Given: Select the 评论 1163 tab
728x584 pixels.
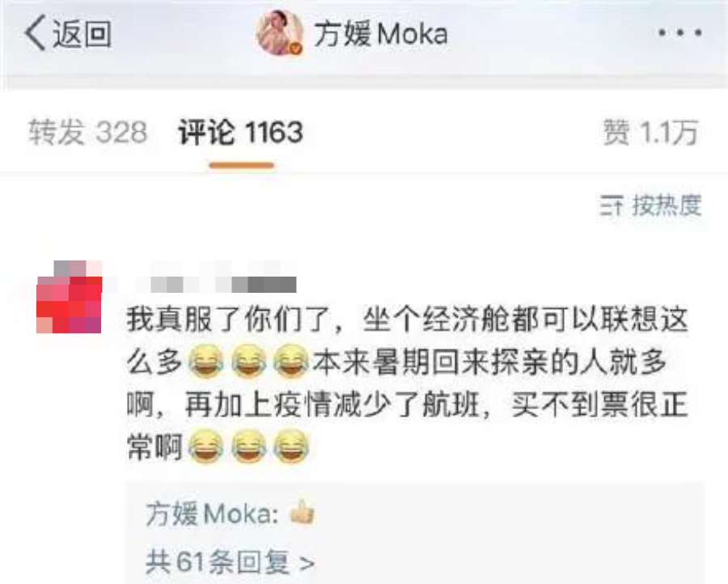Looking at the screenshot, I should tap(240, 132).
